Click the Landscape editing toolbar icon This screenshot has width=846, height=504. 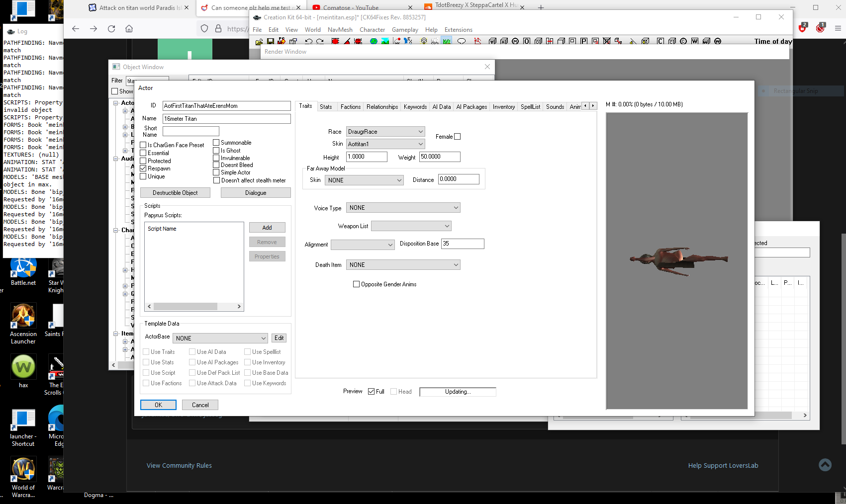coord(385,41)
